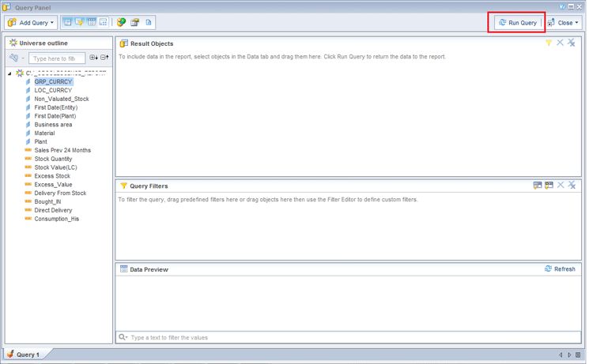The height and width of the screenshot is (364, 589).
Task: Click Remove All icon in Query Filters
Action: click(x=572, y=185)
